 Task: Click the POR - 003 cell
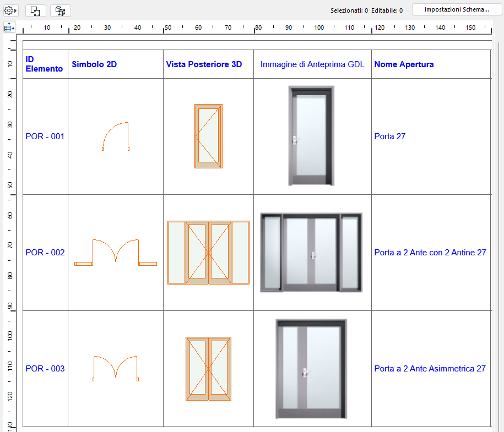(45, 368)
